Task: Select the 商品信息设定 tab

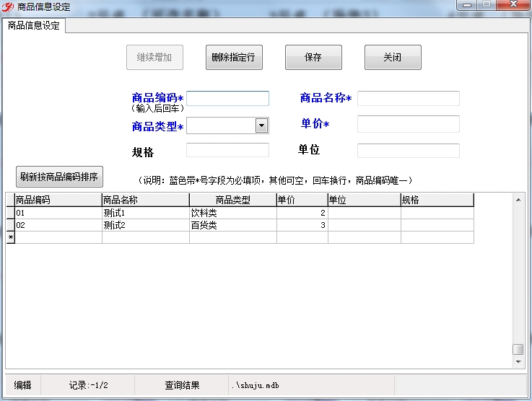Action: pyautogui.click(x=34, y=25)
